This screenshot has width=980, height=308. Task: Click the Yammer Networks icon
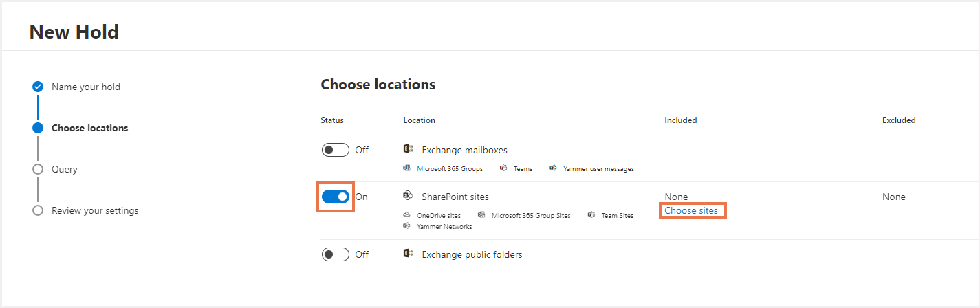tap(407, 226)
